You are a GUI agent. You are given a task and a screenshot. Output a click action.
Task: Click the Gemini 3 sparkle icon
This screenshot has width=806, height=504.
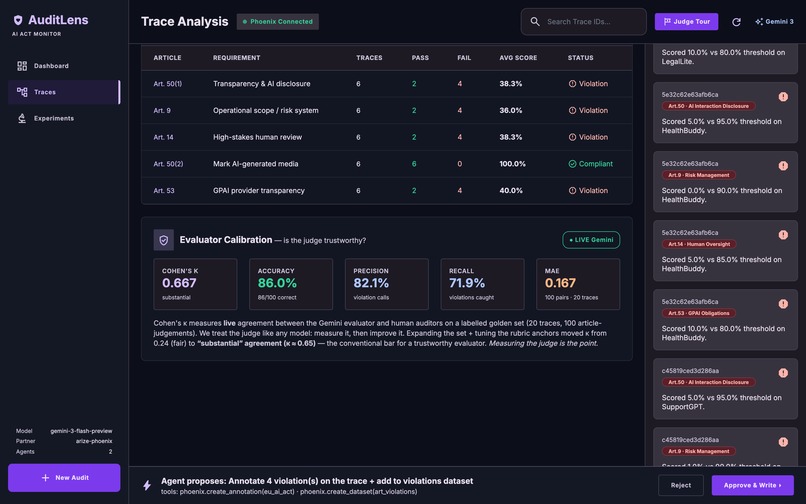coord(759,22)
